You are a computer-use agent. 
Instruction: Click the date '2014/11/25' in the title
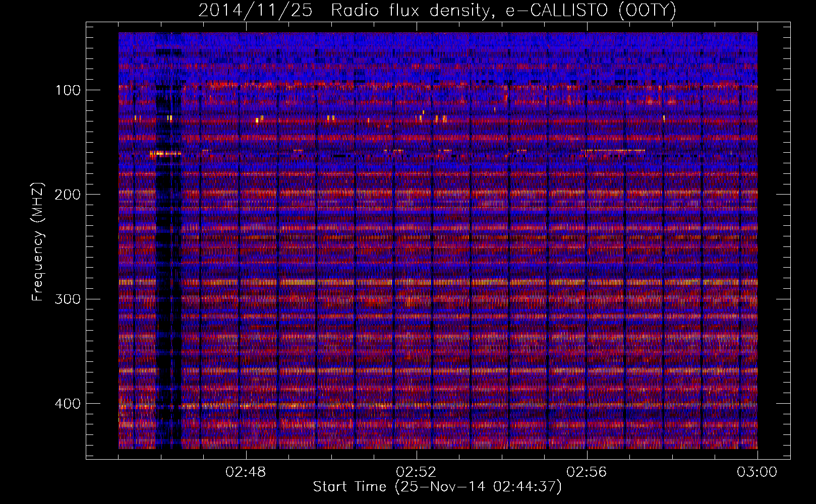(255, 11)
